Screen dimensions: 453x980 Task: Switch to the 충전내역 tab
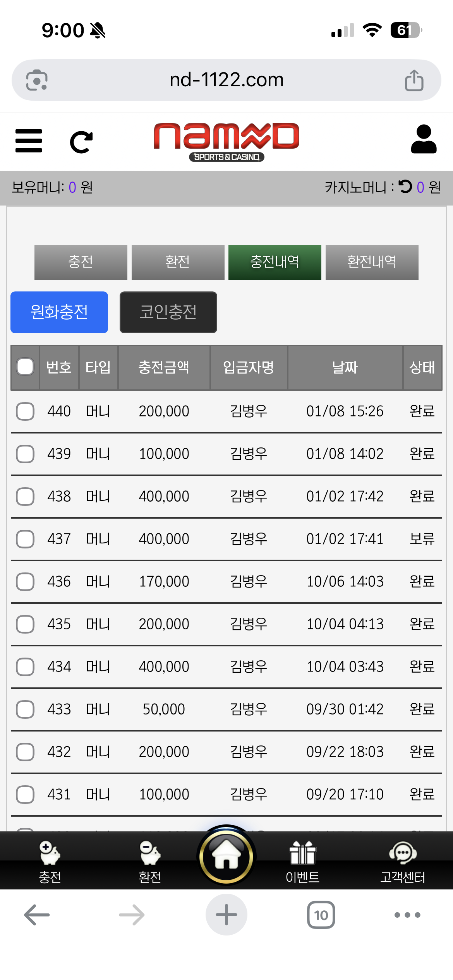(x=275, y=262)
